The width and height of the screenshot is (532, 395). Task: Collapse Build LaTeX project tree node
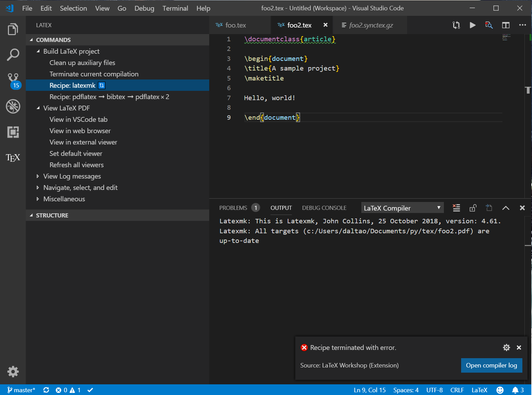[x=38, y=51]
